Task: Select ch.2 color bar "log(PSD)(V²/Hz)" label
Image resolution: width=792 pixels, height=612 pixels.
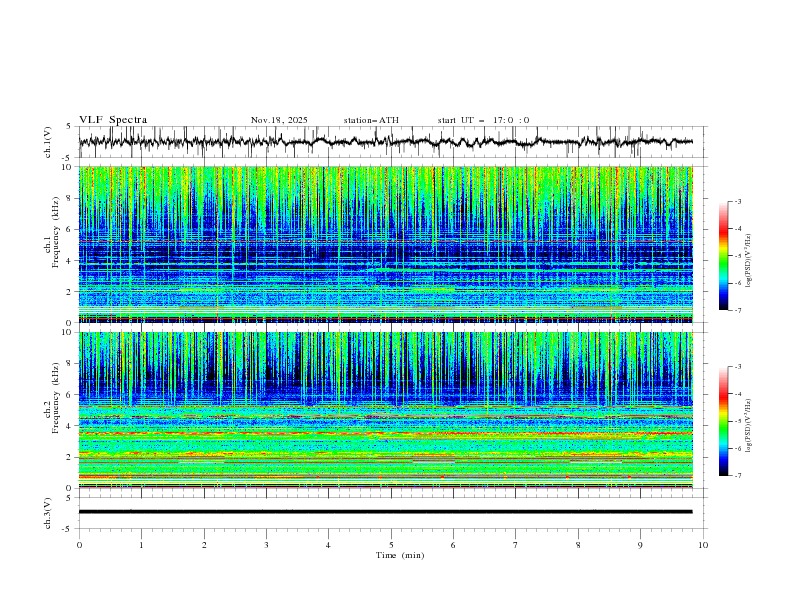Action: coord(749,425)
